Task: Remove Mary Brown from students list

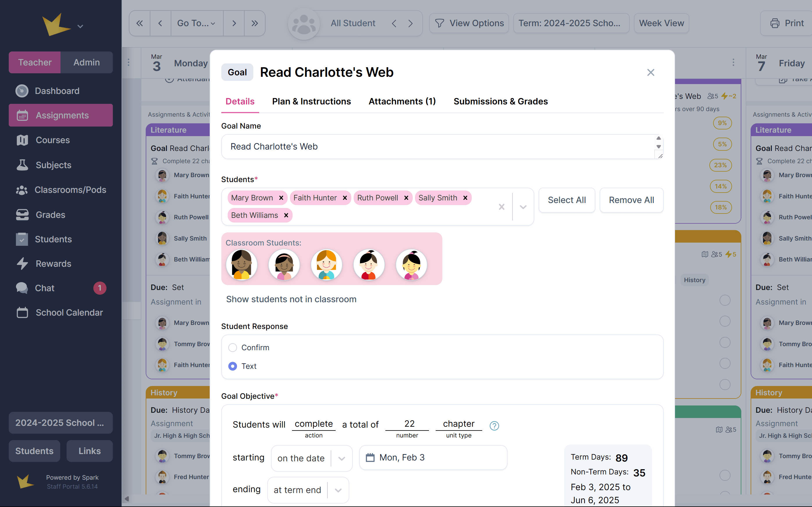Action: tap(281, 198)
